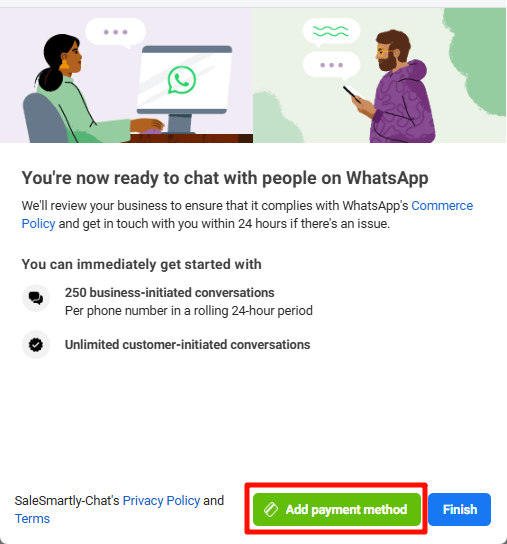Click the "Per phone number in a rolling 24-hour period" line
This screenshot has height=544, width=507.
(x=189, y=311)
